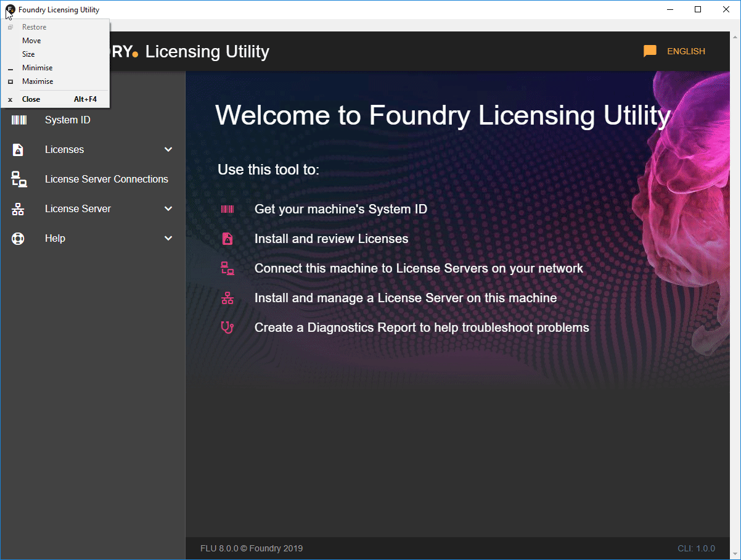Click the System ID barcode icon in sidebar

pyautogui.click(x=18, y=120)
